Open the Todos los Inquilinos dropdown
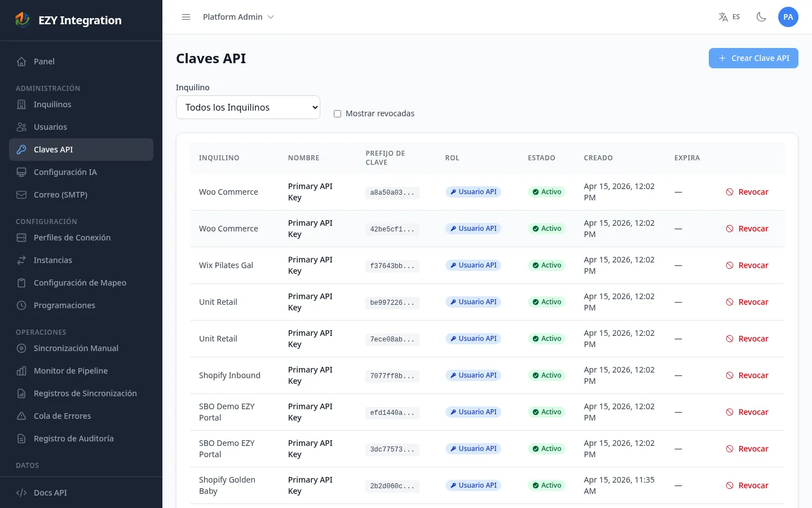Image resolution: width=812 pixels, height=508 pixels. pyautogui.click(x=248, y=107)
